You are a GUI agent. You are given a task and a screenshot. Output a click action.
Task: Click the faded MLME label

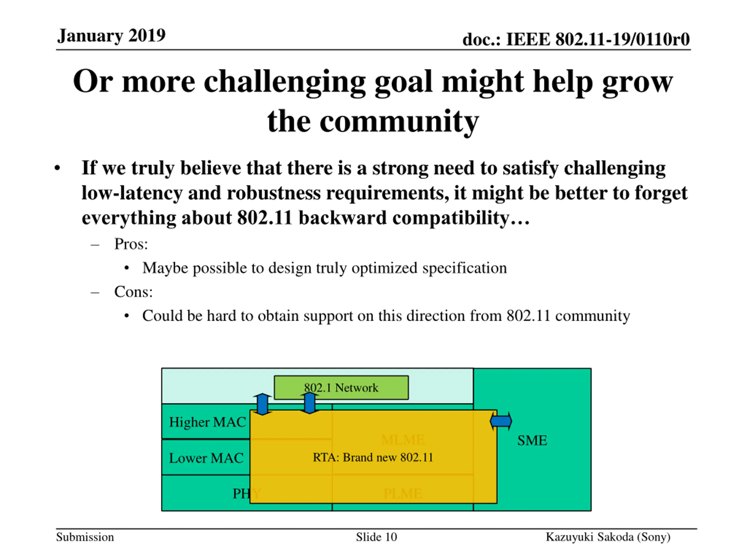tap(403, 440)
